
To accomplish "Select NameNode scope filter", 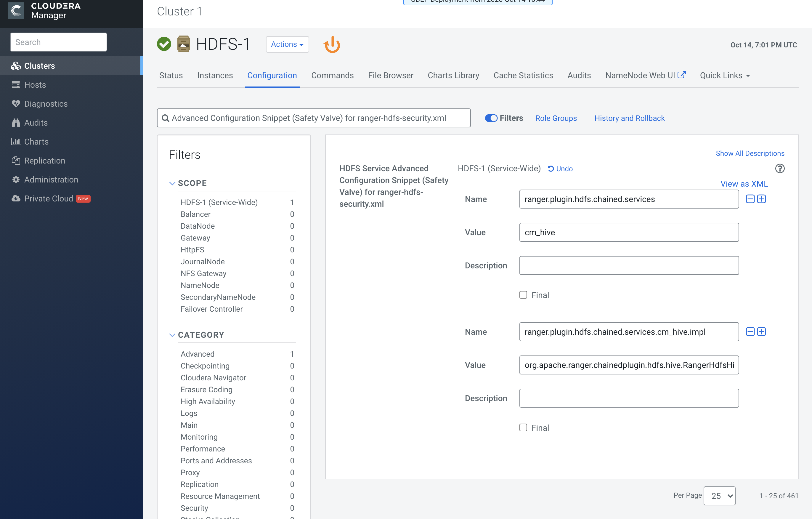I will [x=200, y=285].
